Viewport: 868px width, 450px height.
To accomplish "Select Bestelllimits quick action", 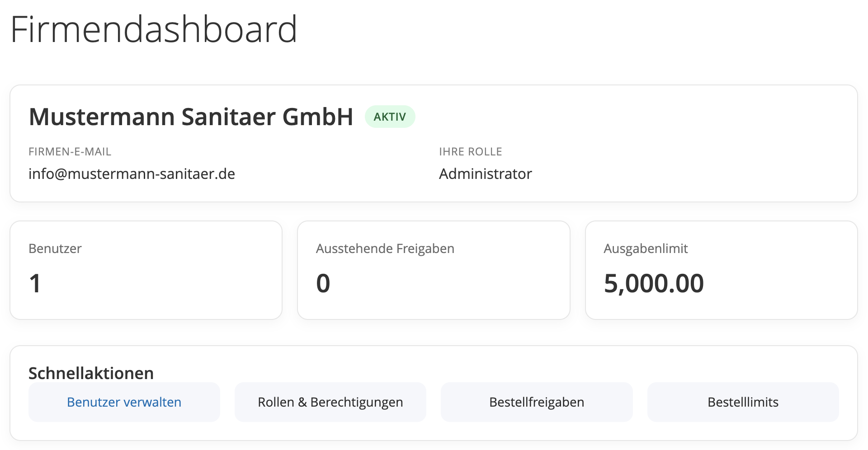I will 743,402.
